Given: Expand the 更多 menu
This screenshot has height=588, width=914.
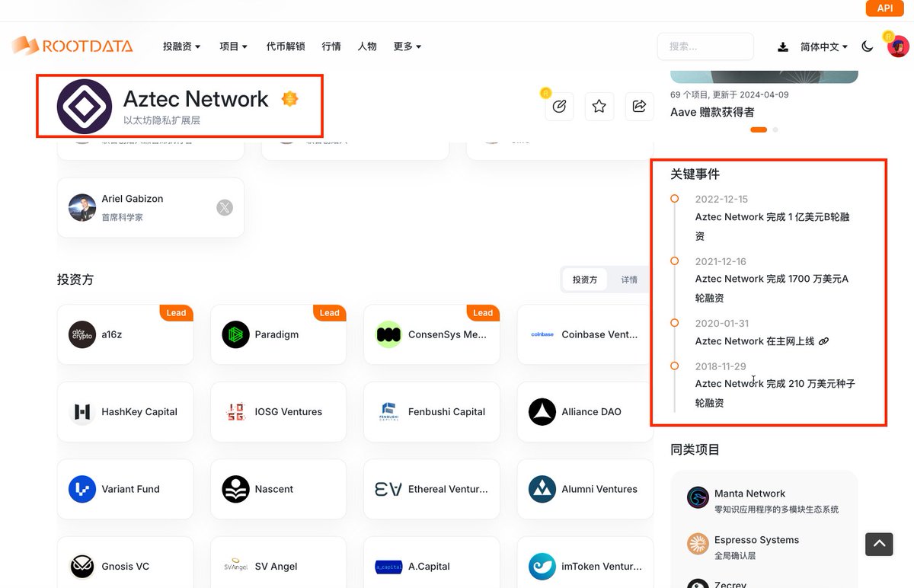Looking at the screenshot, I should [x=407, y=46].
